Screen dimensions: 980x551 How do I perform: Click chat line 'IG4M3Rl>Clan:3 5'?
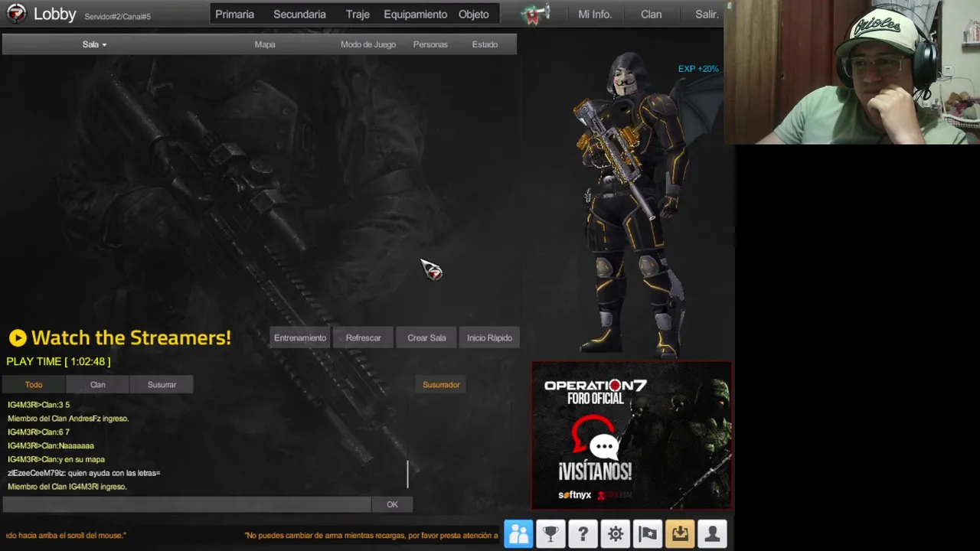(x=38, y=405)
